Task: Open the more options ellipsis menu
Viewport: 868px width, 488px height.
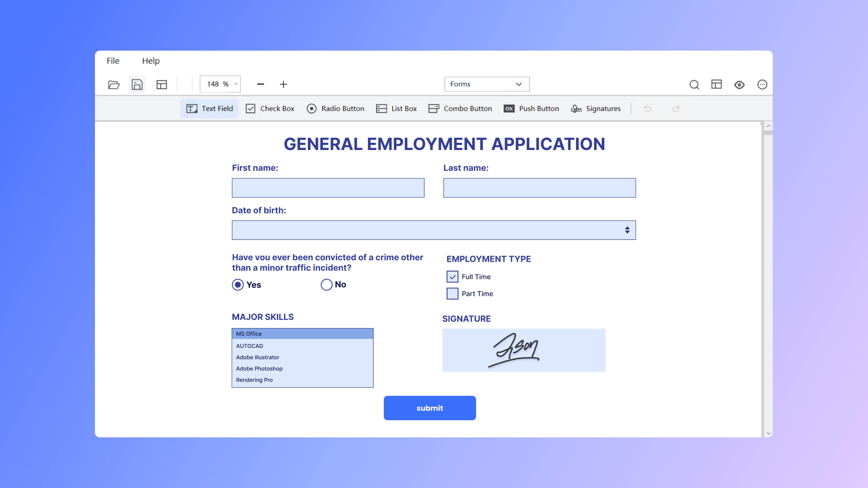Action: pyautogui.click(x=762, y=84)
